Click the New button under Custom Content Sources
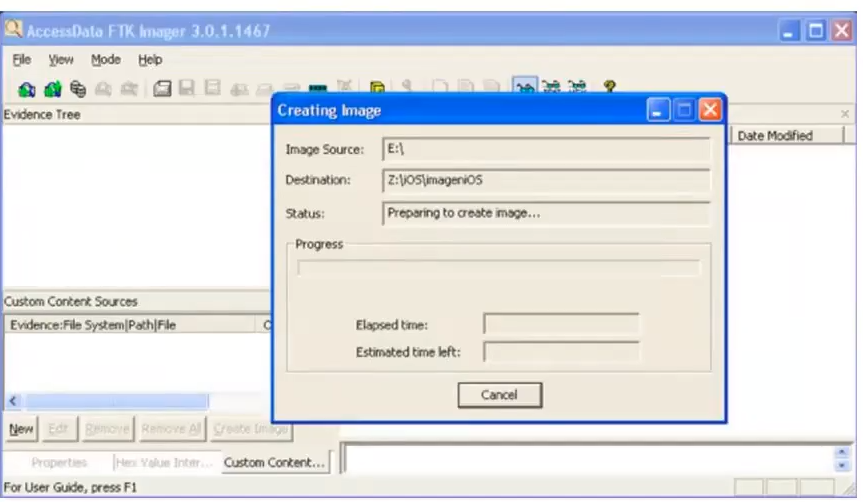The image size is (863, 502). point(21,429)
